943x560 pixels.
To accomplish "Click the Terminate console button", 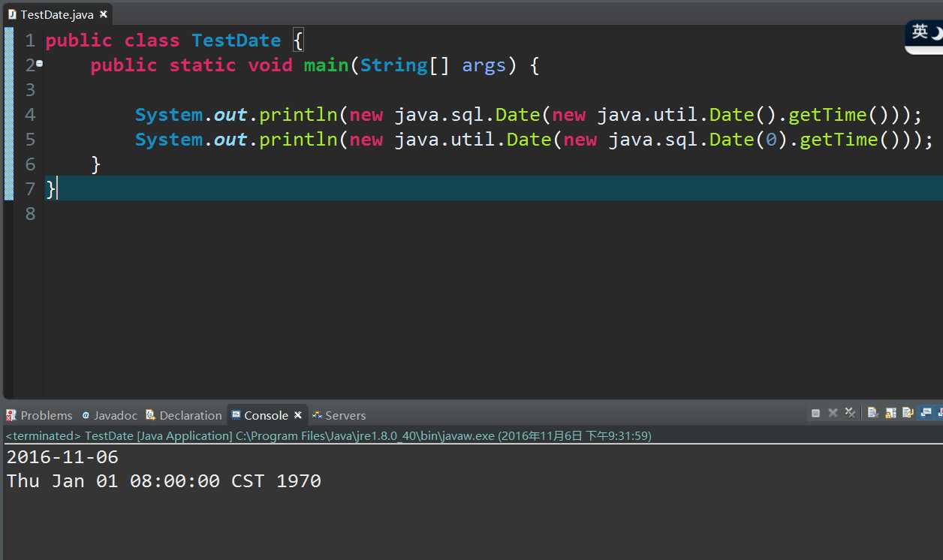I will point(815,413).
